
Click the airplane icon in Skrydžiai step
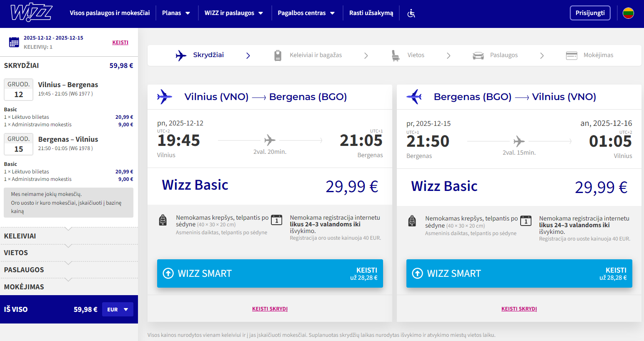point(181,55)
